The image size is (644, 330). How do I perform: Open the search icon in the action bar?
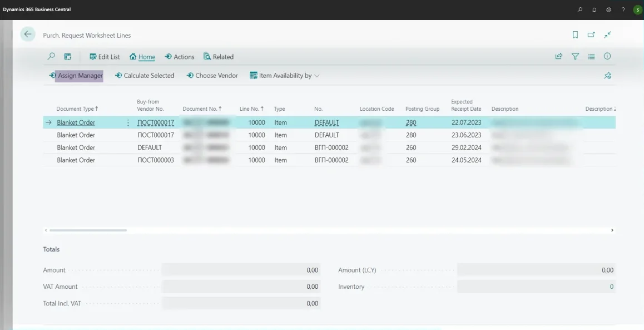(51, 57)
